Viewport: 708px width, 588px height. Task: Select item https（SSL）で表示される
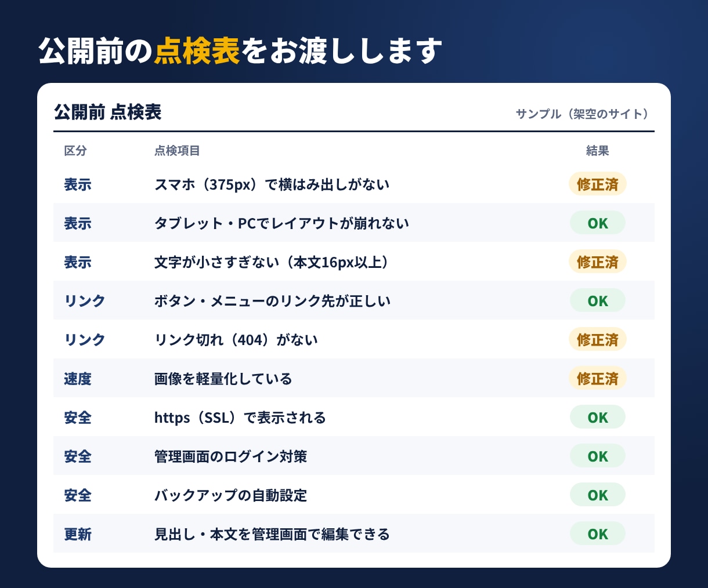(240, 418)
